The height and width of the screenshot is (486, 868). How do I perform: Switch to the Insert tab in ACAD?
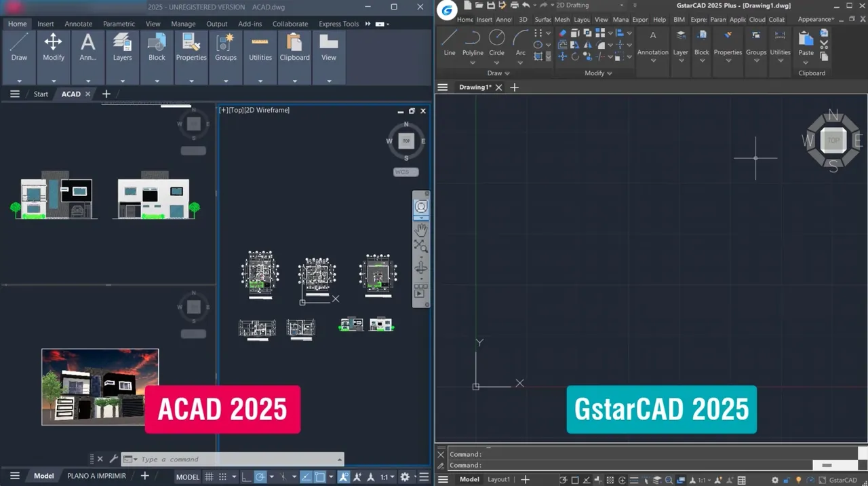[45, 24]
